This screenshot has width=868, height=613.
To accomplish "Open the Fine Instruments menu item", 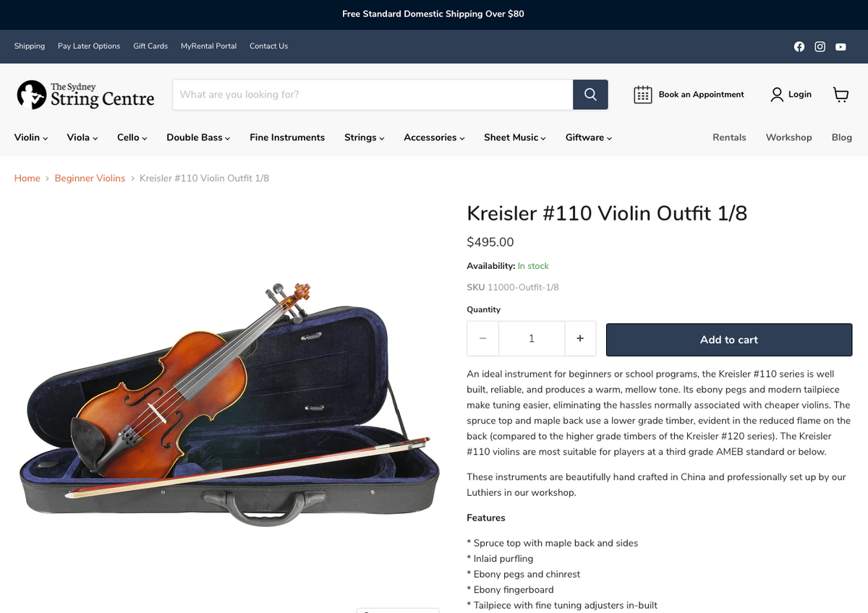I will pos(287,137).
